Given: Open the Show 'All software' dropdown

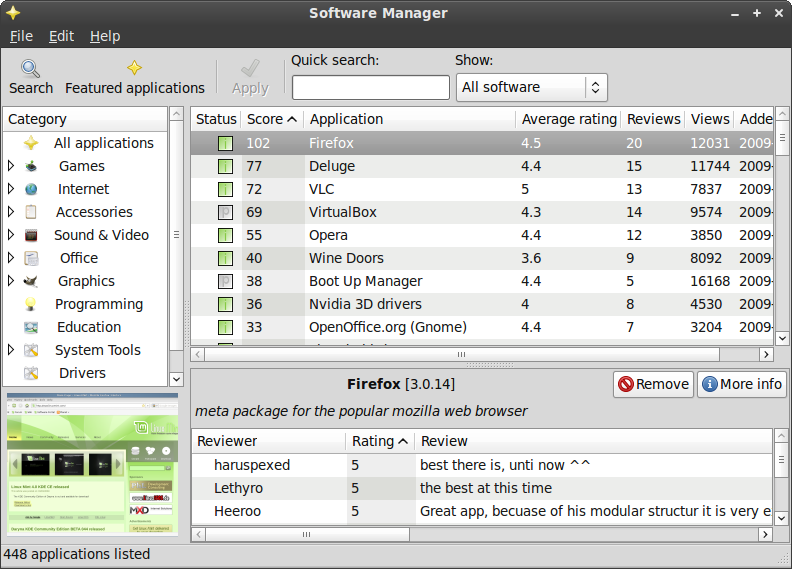Looking at the screenshot, I should 531,87.
